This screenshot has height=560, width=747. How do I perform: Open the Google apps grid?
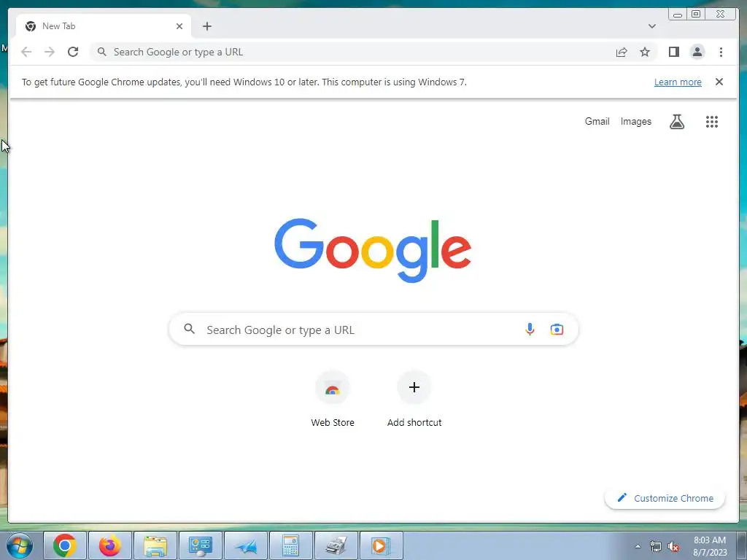pyautogui.click(x=712, y=122)
